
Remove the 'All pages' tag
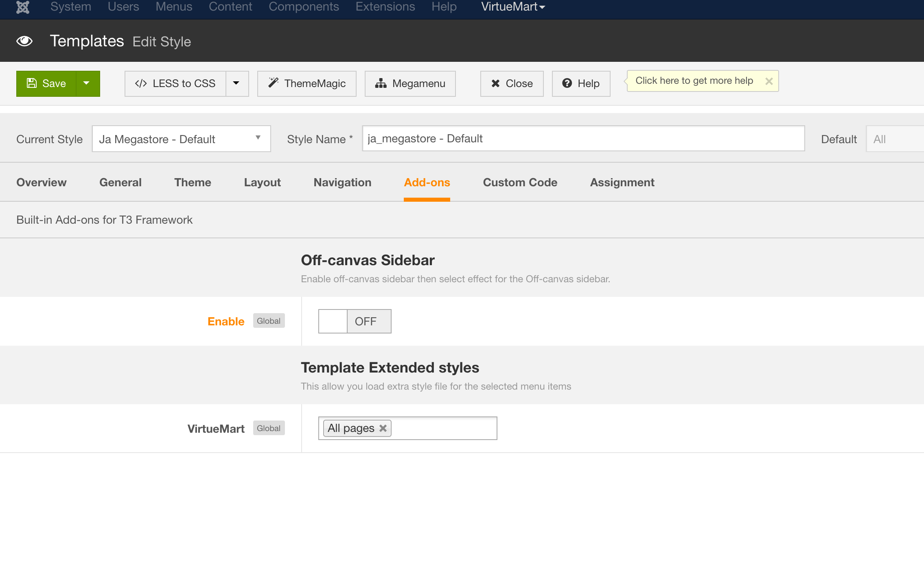click(x=383, y=428)
